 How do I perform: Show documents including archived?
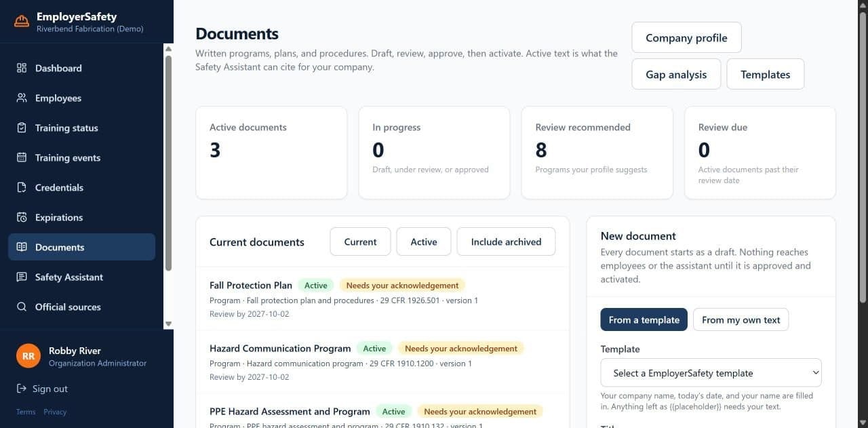click(506, 241)
